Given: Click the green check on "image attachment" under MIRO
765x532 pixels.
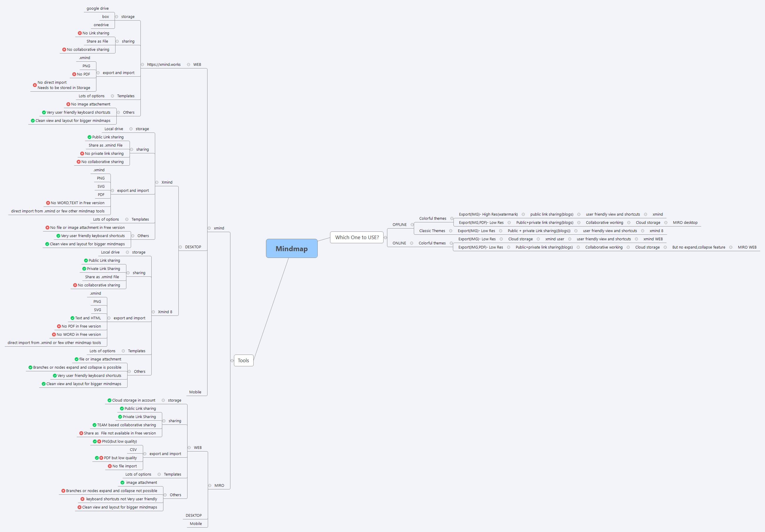Looking at the screenshot, I should point(122,482).
